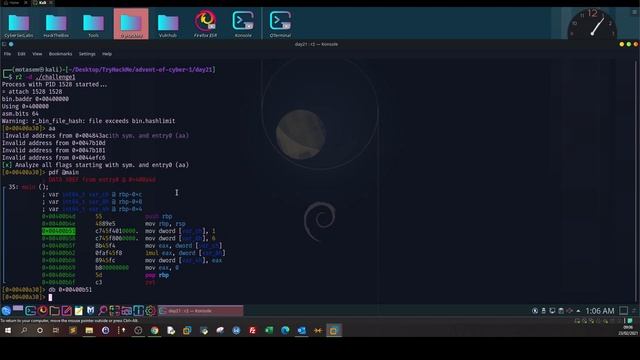This screenshot has height=360, width=640.
Task: Open Outlook on Windows taskbar
Action: [x=301, y=331]
